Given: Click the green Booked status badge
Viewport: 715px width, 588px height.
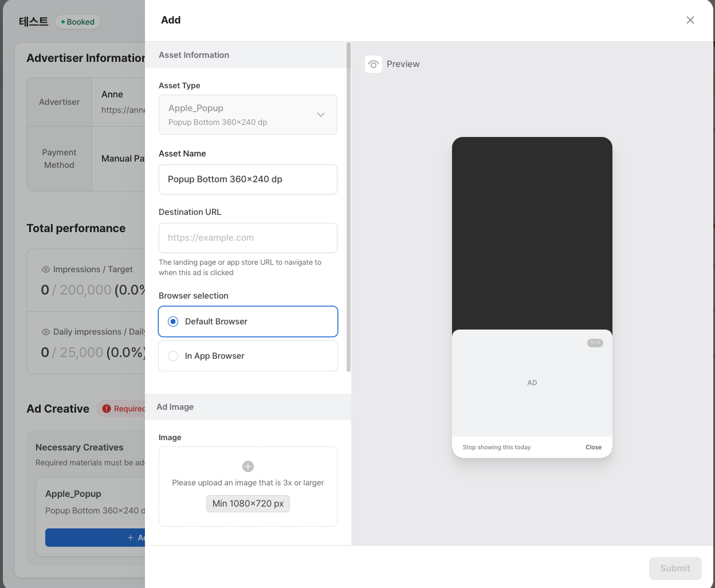Looking at the screenshot, I should click(78, 22).
